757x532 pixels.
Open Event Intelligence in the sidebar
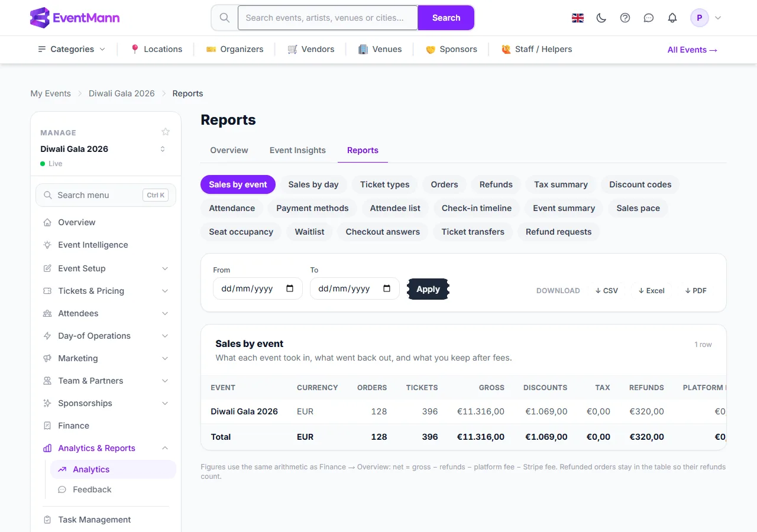tap(106, 245)
